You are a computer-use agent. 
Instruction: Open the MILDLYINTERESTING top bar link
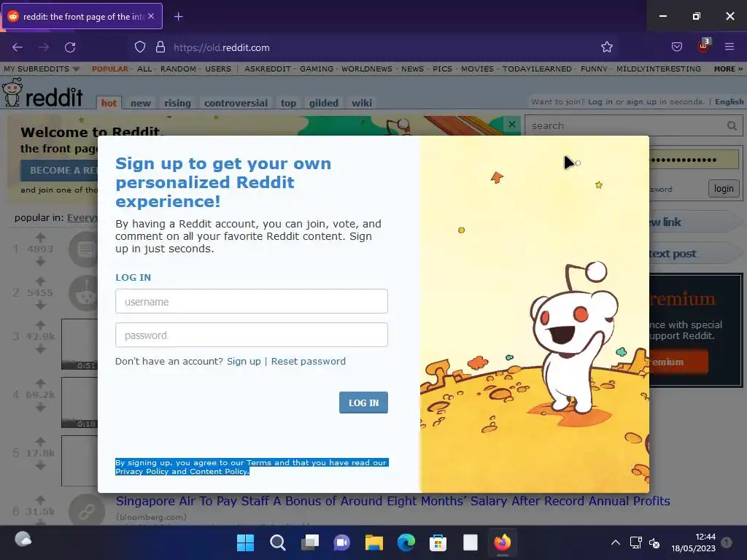(659, 69)
